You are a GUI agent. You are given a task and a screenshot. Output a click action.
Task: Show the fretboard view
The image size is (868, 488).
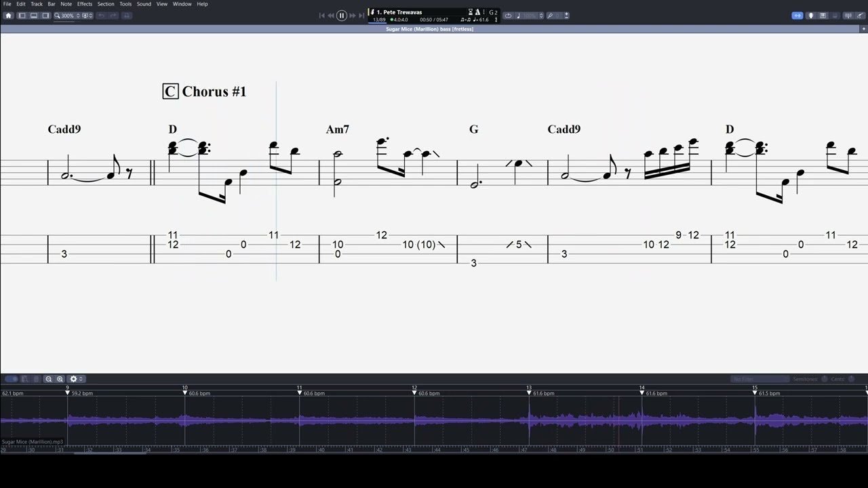click(810, 16)
